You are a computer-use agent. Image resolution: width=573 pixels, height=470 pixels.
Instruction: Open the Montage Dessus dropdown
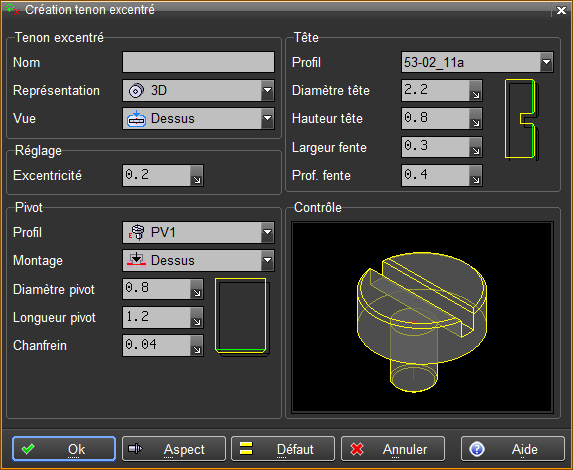click(x=198, y=261)
